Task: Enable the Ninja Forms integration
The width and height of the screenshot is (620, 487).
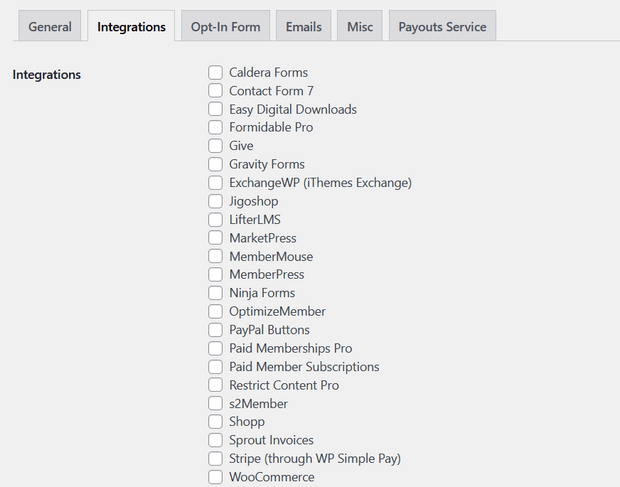Action: click(215, 293)
